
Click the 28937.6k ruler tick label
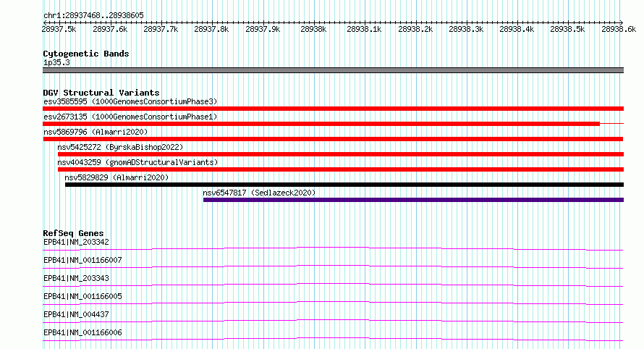pos(110,29)
